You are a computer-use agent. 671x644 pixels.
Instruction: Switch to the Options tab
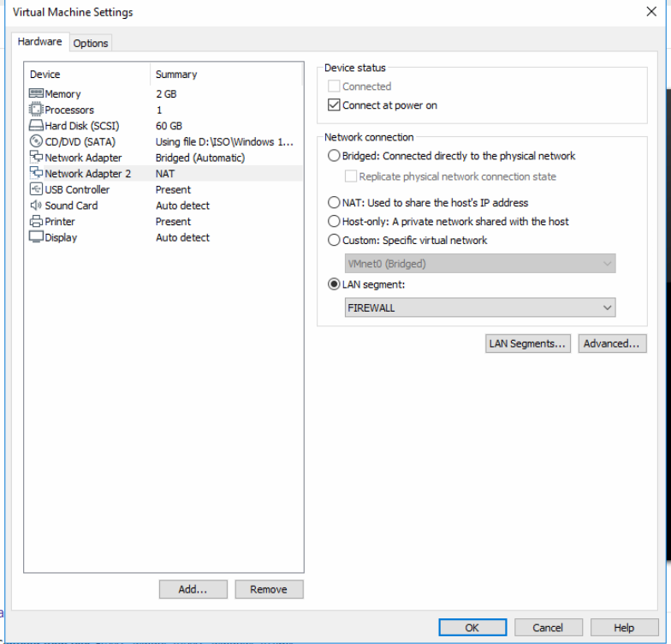coord(91,43)
